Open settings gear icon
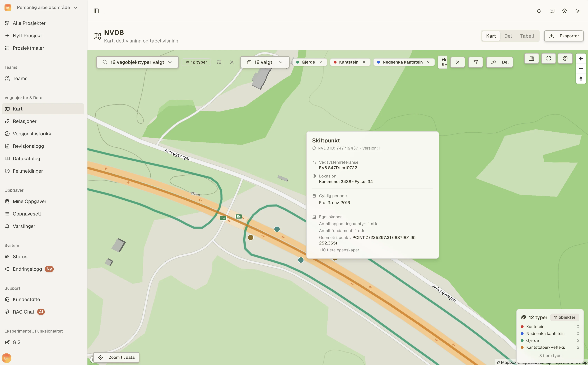 click(x=564, y=11)
